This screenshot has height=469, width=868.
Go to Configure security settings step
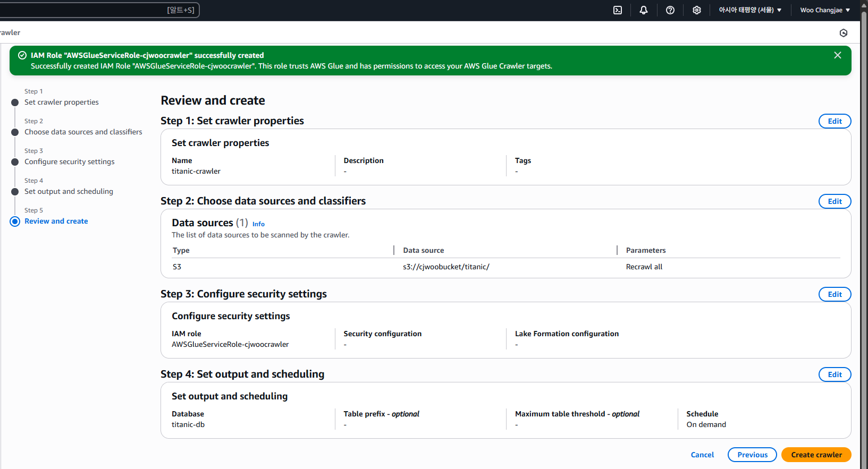pyautogui.click(x=70, y=161)
